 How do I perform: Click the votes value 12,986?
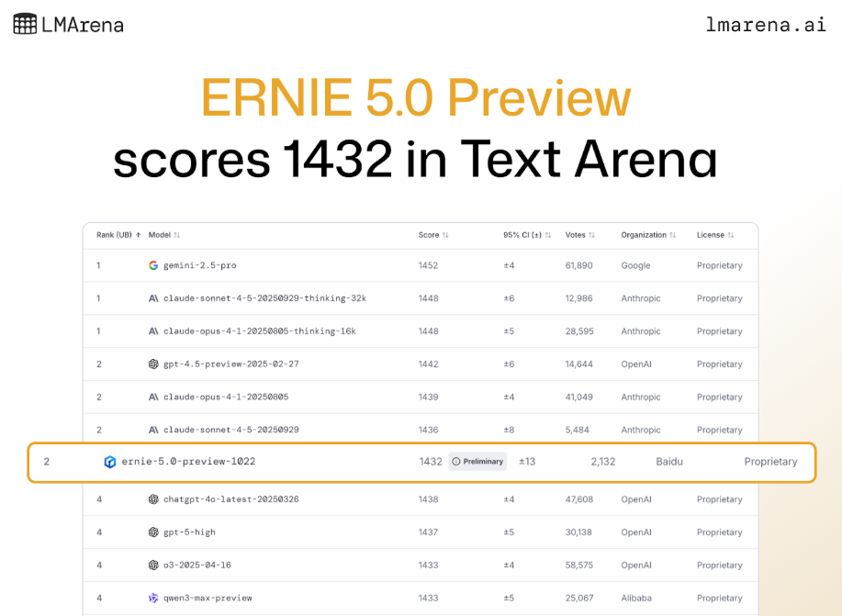pos(578,298)
